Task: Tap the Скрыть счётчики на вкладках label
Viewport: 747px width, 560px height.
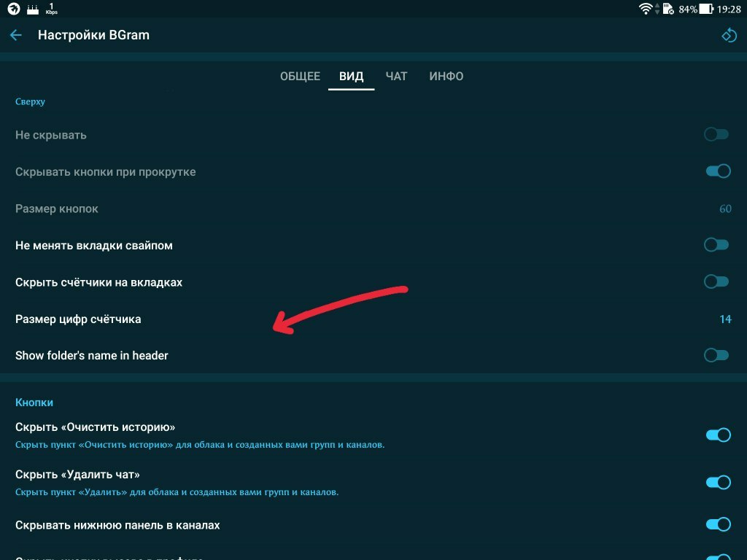Action: tap(98, 282)
